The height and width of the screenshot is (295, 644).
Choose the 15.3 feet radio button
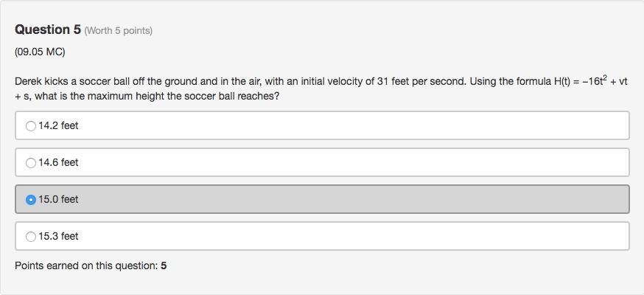click(x=31, y=237)
